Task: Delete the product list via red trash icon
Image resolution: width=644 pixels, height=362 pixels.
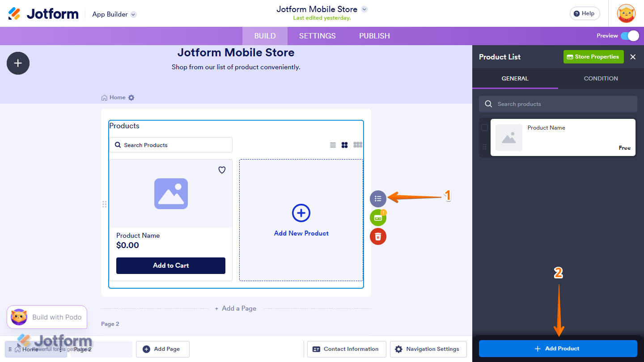Action: 378,236
